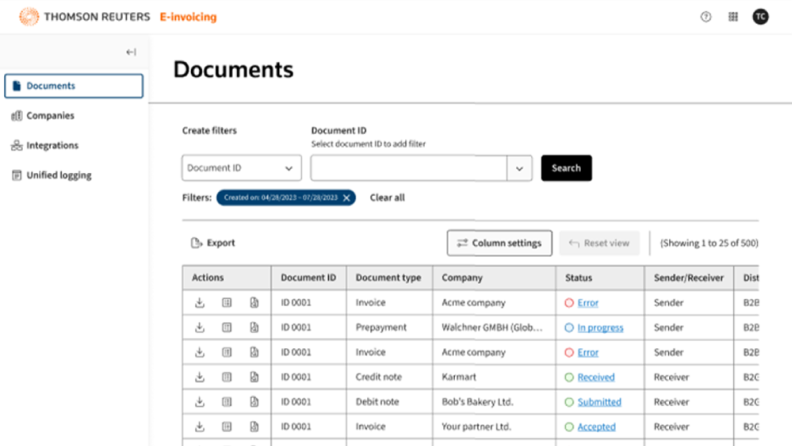Open Column settings options
Viewport: 792px width, 446px height.
click(x=499, y=243)
